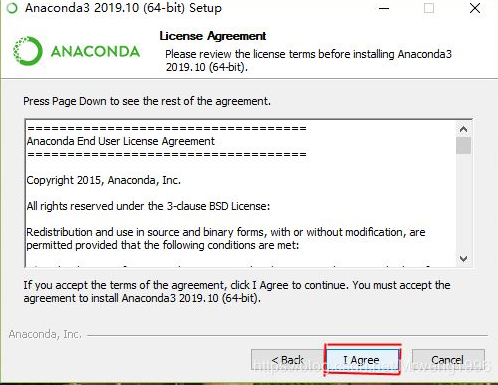Click the scrollbar track below the thumb
The image size is (498, 385).
[x=463, y=203]
